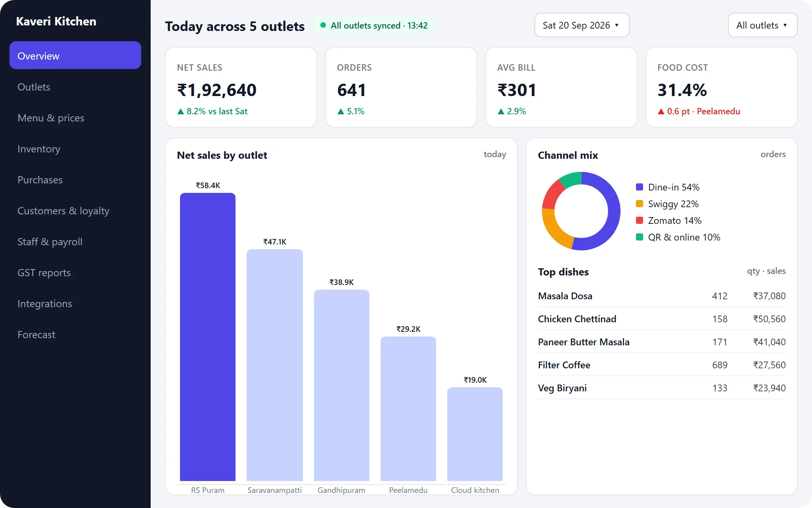Click the Kaveri Kitchen brand title
Viewport: 812px width, 508px height.
[x=56, y=21]
